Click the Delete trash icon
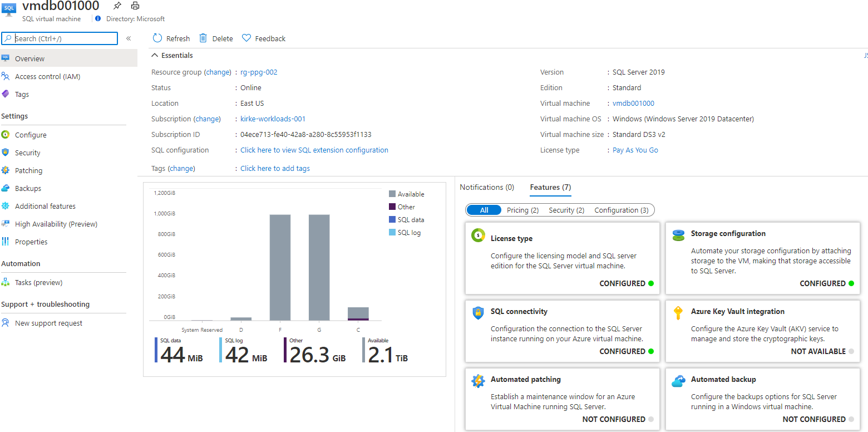This screenshot has width=868, height=432. tap(203, 38)
